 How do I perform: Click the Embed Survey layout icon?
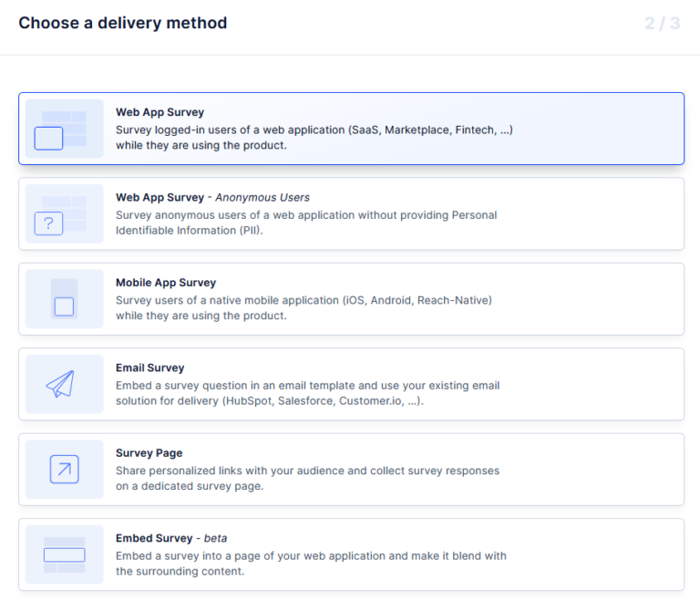coord(64,554)
